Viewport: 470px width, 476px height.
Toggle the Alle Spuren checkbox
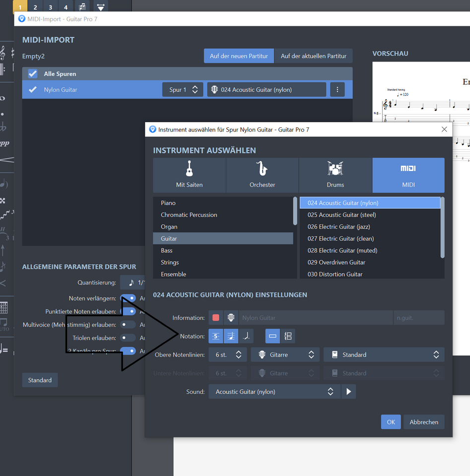[x=33, y=74]
